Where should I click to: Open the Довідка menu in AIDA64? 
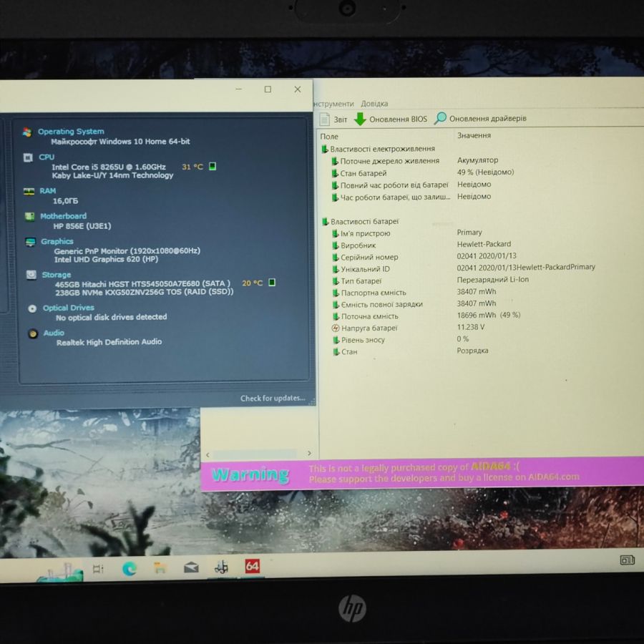[x=374, y=104]
